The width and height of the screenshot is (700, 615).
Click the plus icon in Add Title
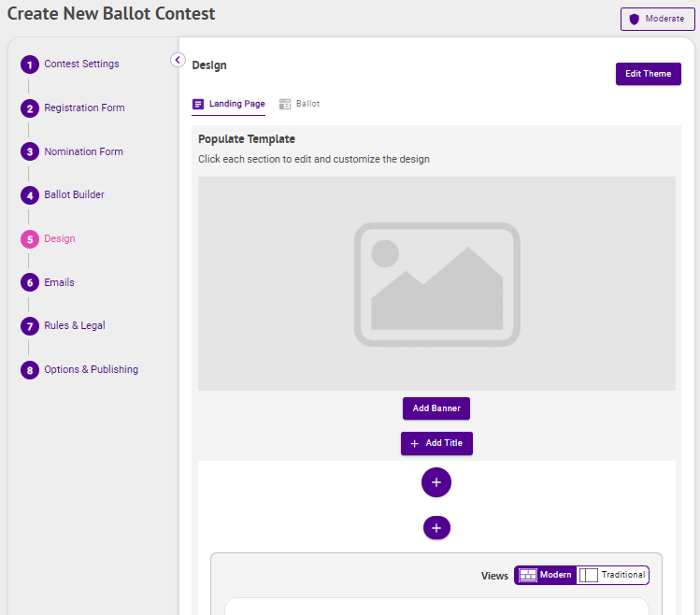(x=414, y=444)
